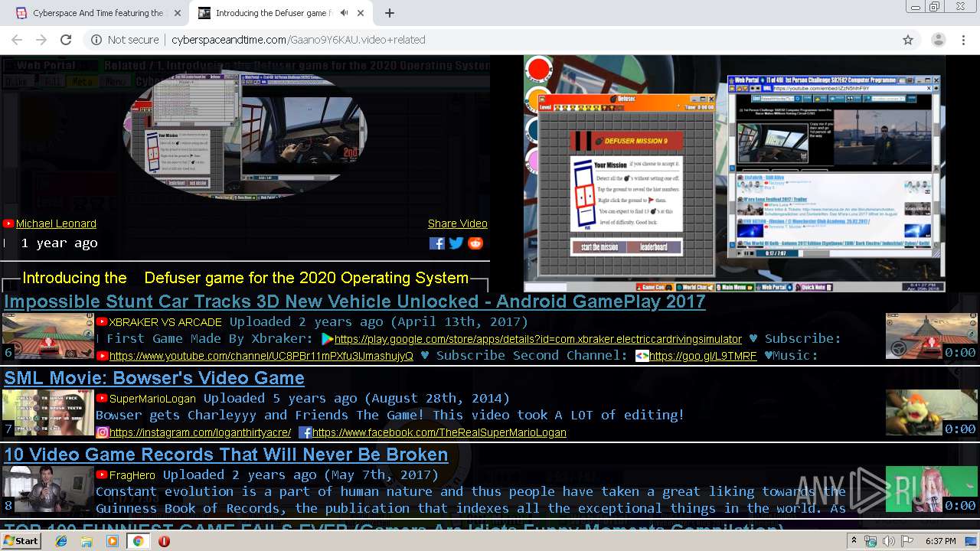Open the XBRAKER VS ARCADE channel
980x551 pixels.
point(165,322)
